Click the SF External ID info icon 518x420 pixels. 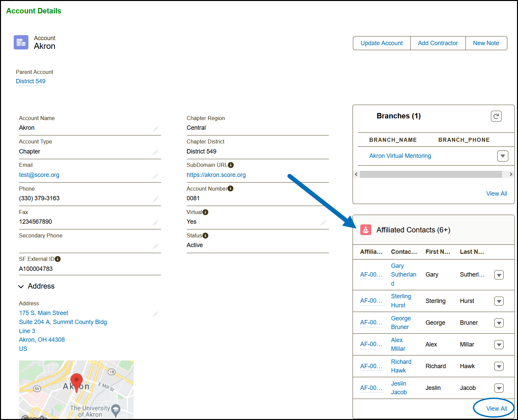pyautogui.click(x=58, y=259)
